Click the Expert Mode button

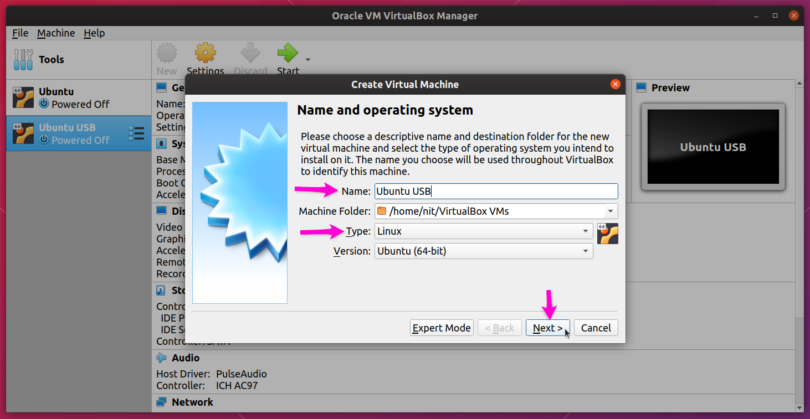coord(442,328)
